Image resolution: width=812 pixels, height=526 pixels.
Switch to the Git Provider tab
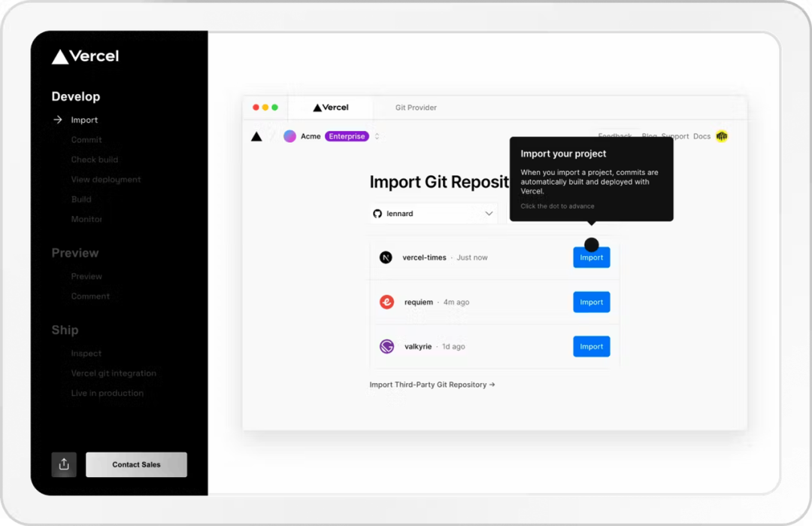point(416,108)
